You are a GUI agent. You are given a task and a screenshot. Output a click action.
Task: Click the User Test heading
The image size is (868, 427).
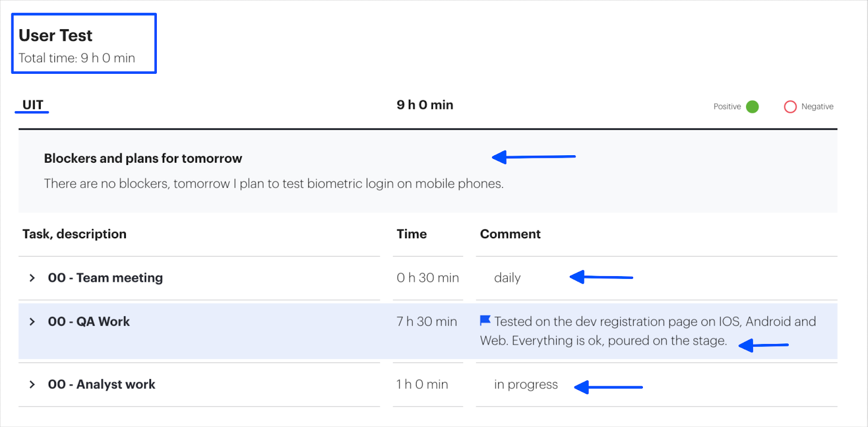click(x=55, y=35)
